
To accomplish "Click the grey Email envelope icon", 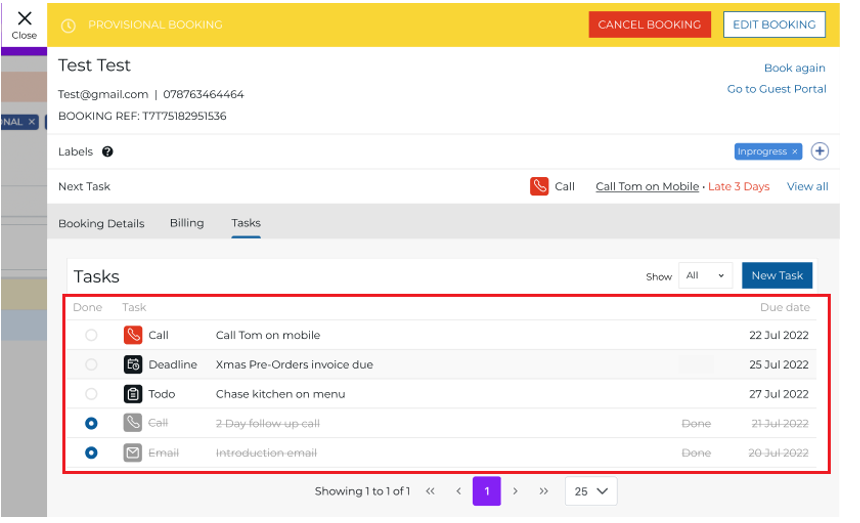I will pos(133,453).
